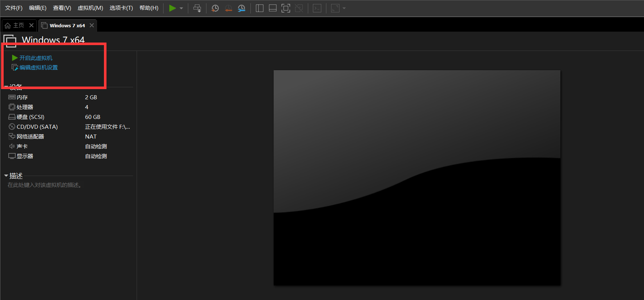Select the 内存 device row label
This screenshot has height=300, width=644.
pos(22,97)
